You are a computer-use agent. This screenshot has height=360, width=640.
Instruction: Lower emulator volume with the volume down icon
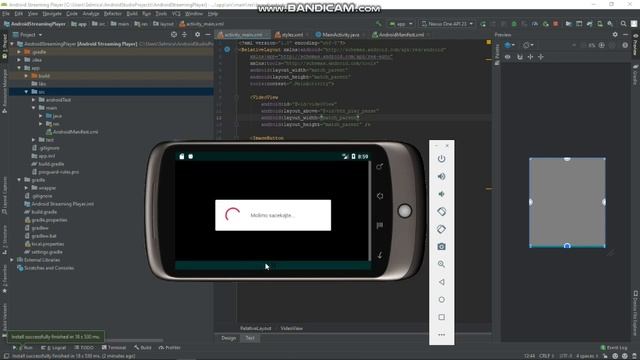[x=441, y=194]
